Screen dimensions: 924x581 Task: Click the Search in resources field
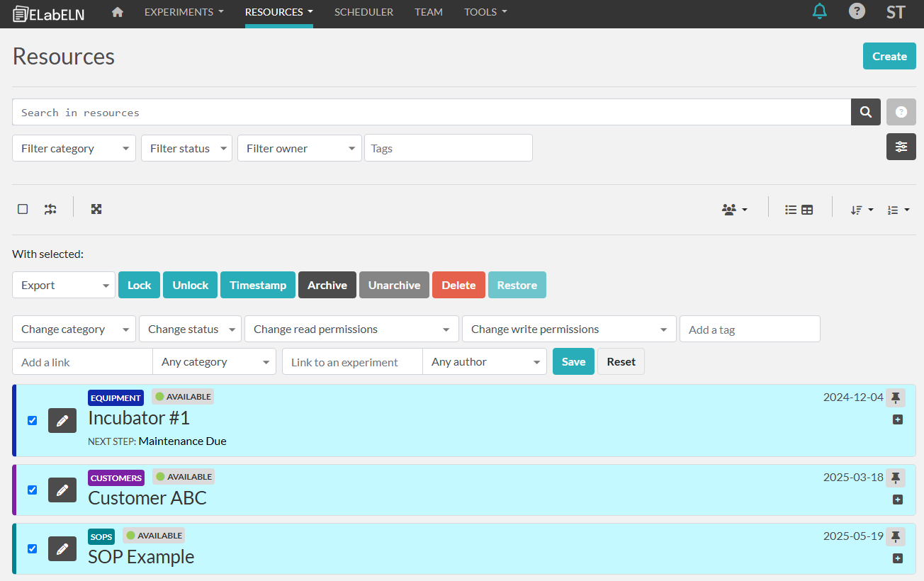point(431,112)
